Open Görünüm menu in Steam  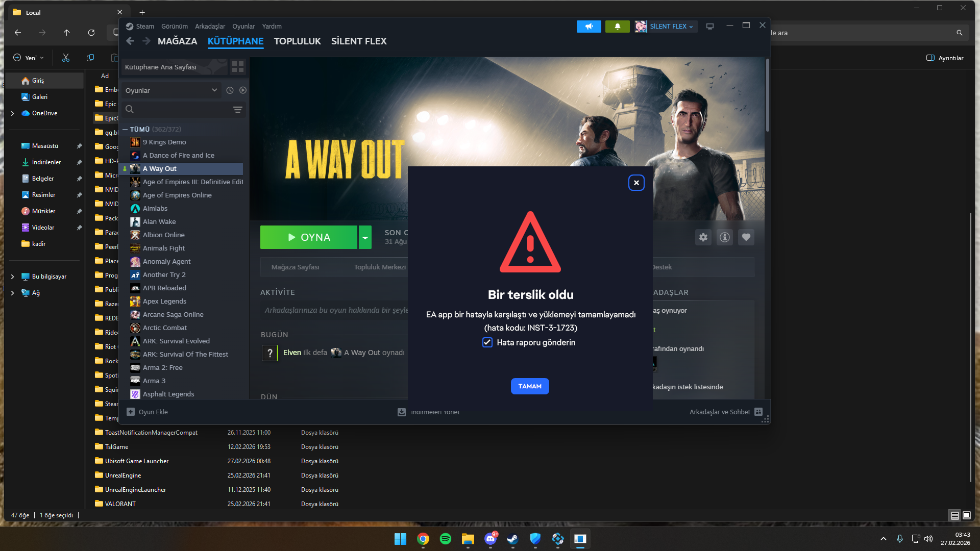174,27
